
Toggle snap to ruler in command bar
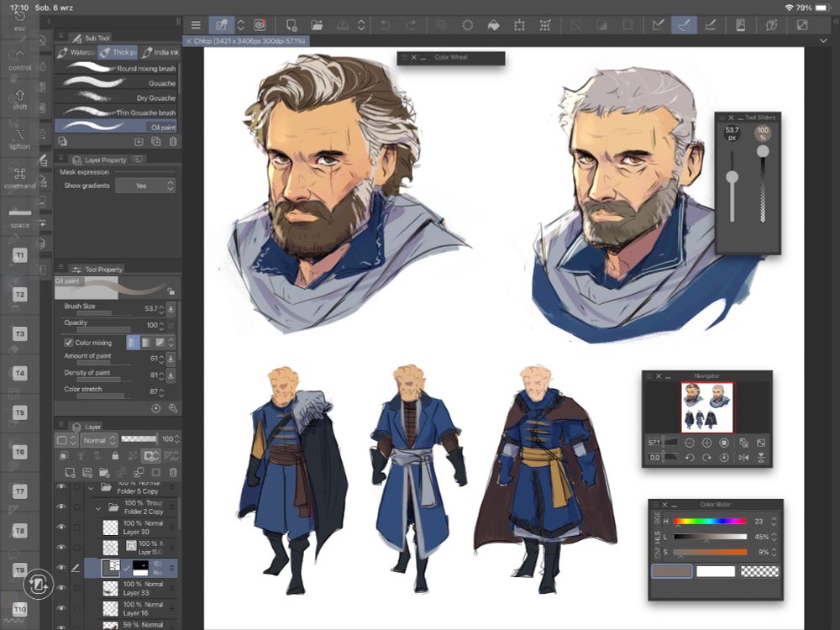659,25
